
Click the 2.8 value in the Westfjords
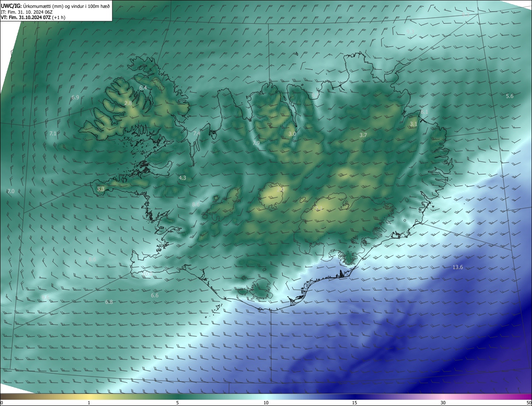(x=128, y=103)
